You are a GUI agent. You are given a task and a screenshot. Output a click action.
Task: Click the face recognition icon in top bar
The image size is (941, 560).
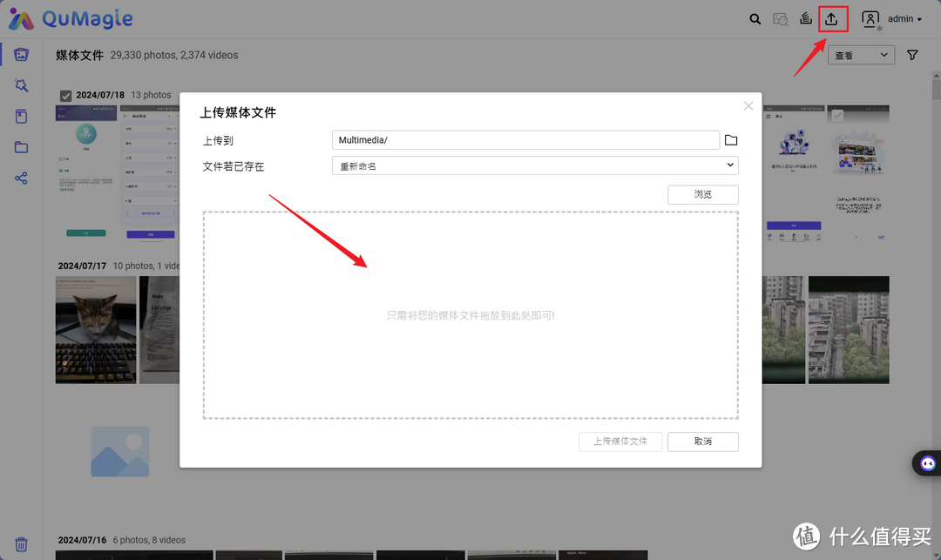(780, 18)
